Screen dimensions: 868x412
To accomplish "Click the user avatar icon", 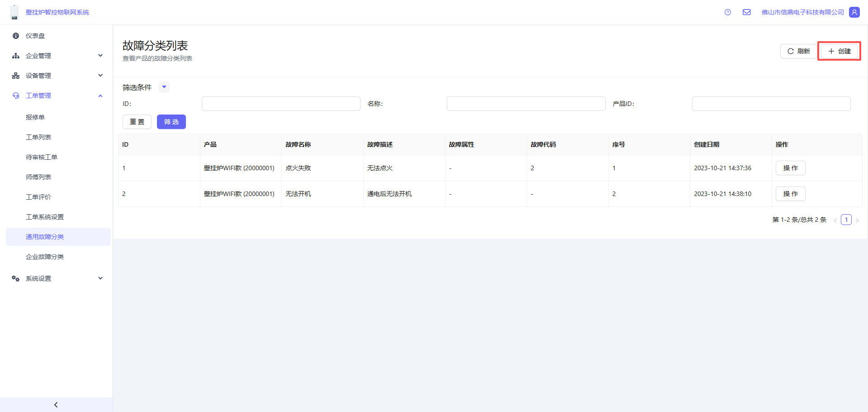I will (854, 12).
